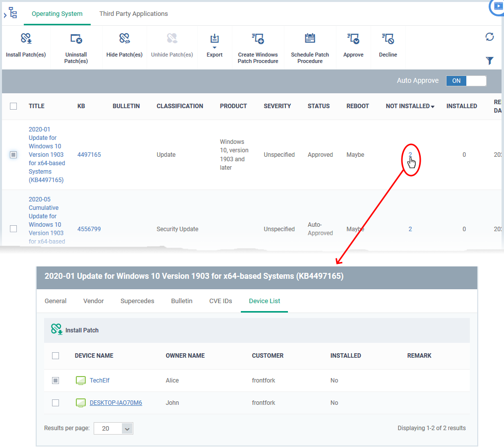
Task: Click the Uninstall Patch(es) icon
Action: click(x=76, y=39)
